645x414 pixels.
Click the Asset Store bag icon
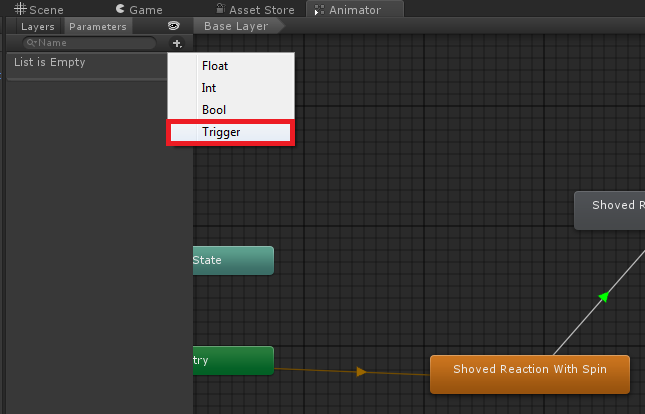point(221,8)
